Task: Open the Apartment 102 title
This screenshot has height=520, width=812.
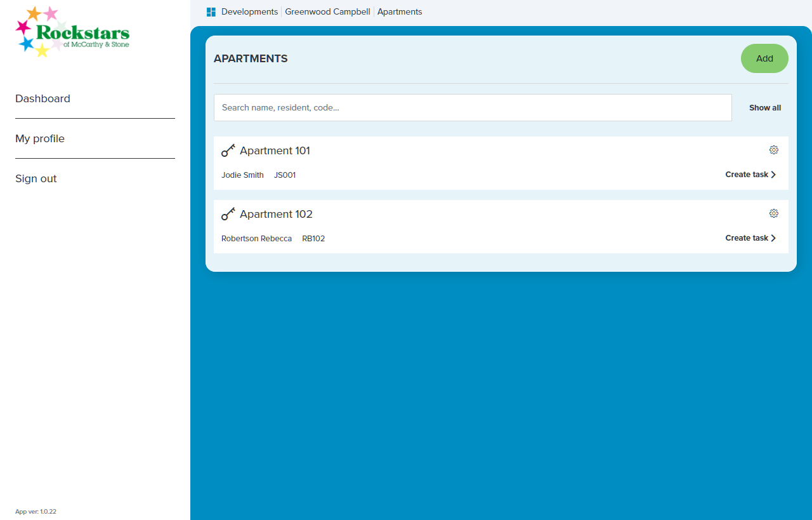Action: (276, 214)
